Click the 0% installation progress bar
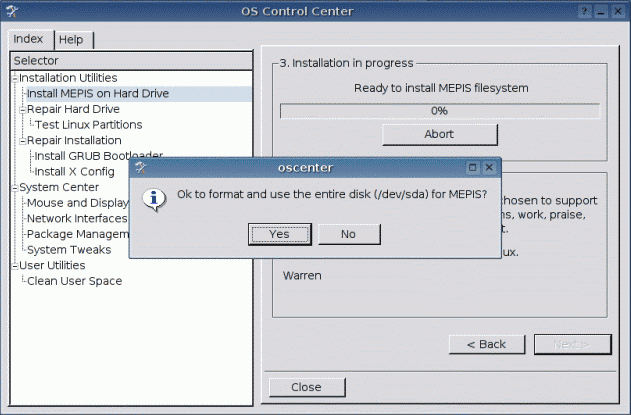Viewport: 631px width, 415px height. (439, 111)
